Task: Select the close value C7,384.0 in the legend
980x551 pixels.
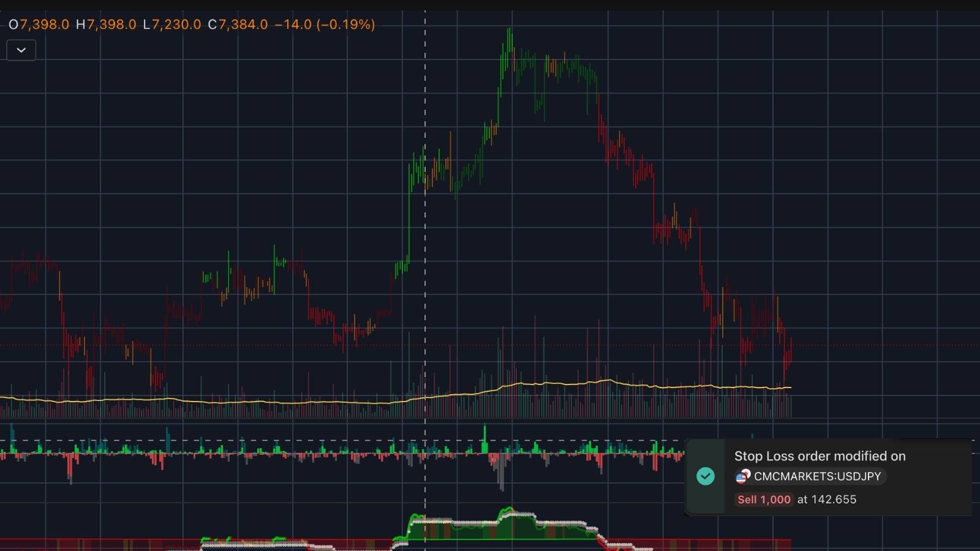Action: (x=236, y=26)
